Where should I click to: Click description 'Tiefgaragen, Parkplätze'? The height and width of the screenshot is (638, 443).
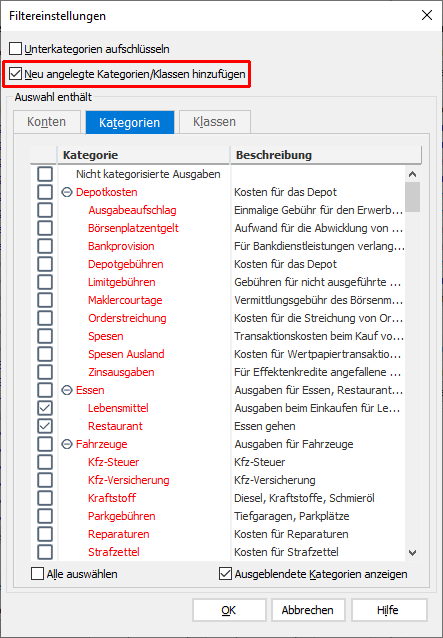[x=292, y=516]
